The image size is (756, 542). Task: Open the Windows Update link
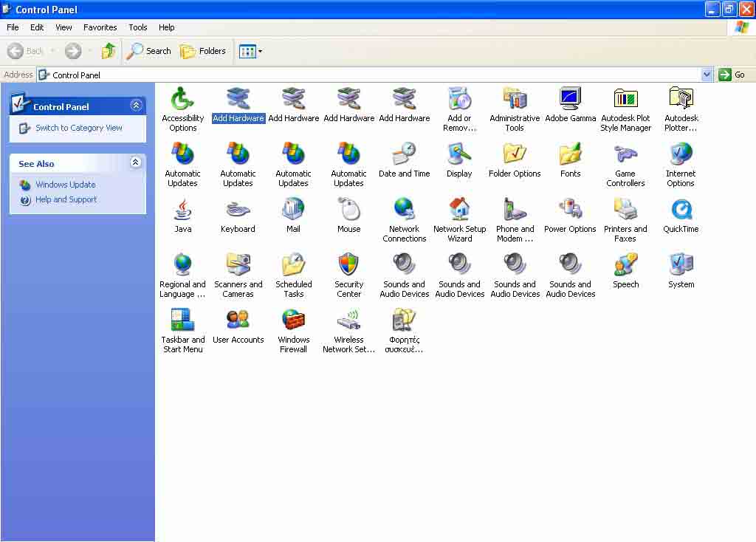[x=65, y=185]
